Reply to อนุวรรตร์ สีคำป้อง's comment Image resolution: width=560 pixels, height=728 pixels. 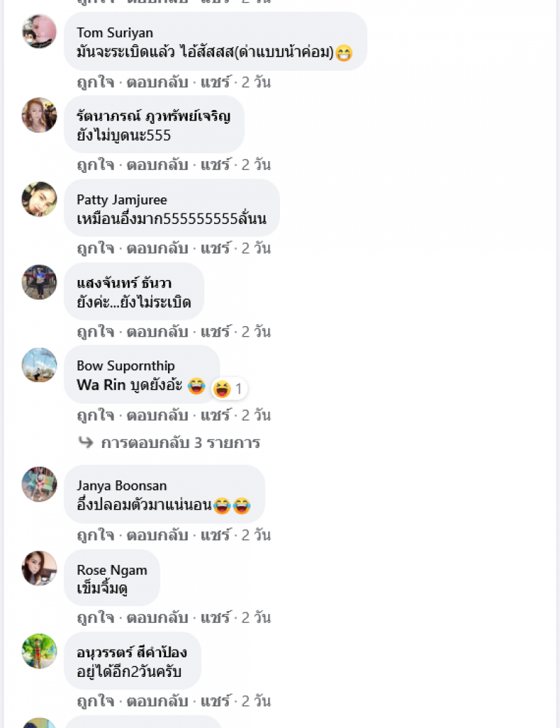click(157, 701)
